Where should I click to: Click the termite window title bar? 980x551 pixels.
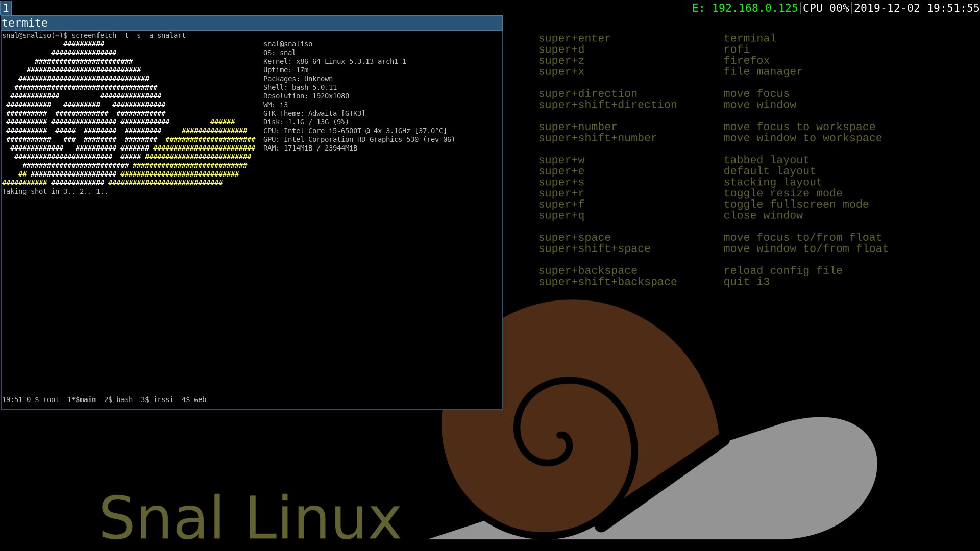[x=252, y=23]
